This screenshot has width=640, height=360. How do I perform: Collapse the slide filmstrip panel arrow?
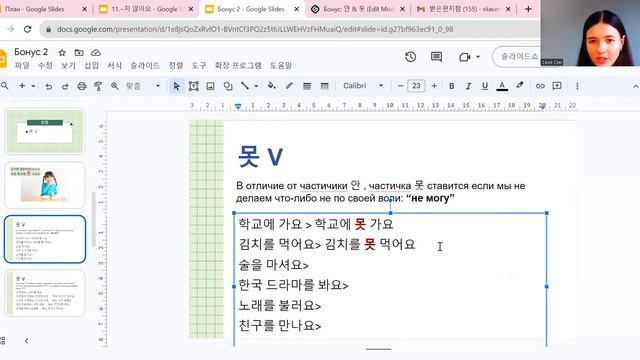[x=27, y=341]
